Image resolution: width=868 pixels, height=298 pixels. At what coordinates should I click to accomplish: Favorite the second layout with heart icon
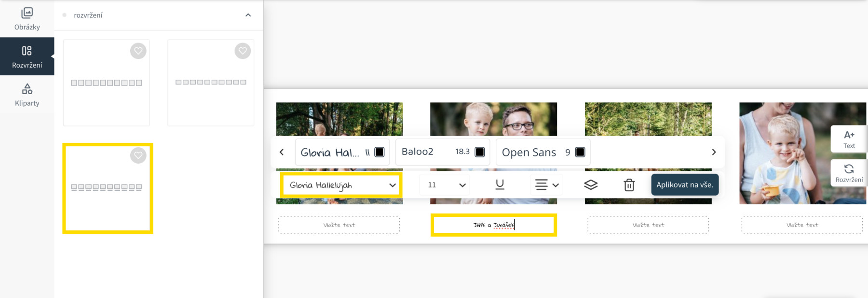coord(243,51)
